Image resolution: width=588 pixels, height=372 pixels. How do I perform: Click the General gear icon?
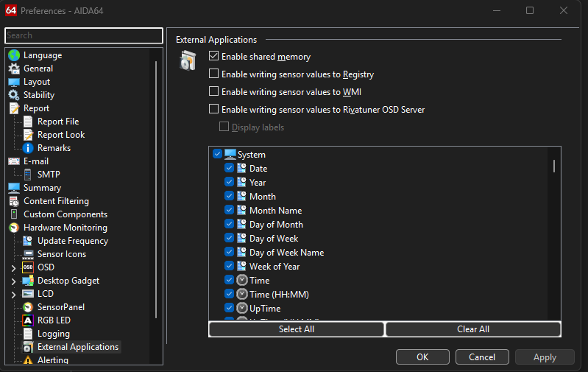tap(14, 69)
